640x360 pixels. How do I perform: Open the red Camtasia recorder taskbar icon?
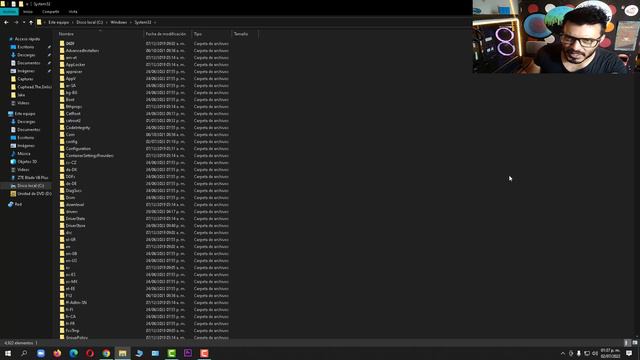click(204, 353)
